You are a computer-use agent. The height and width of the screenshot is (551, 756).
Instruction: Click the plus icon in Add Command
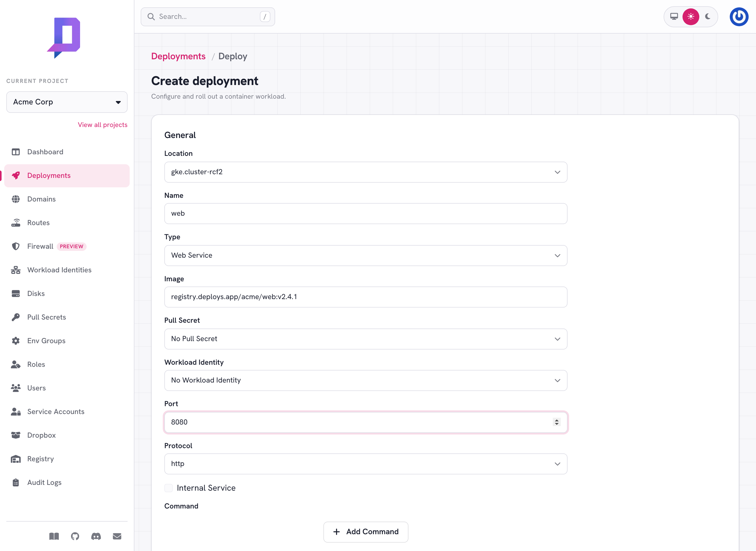337,532
